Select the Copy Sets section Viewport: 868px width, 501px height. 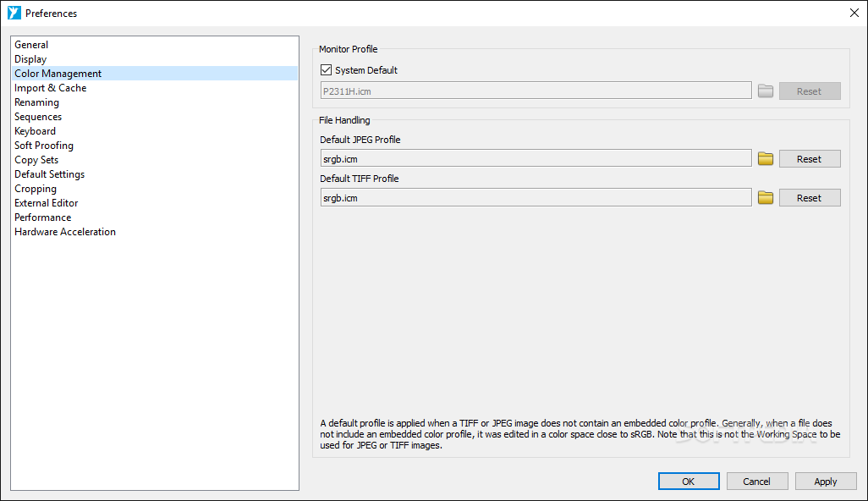point(155,160)
